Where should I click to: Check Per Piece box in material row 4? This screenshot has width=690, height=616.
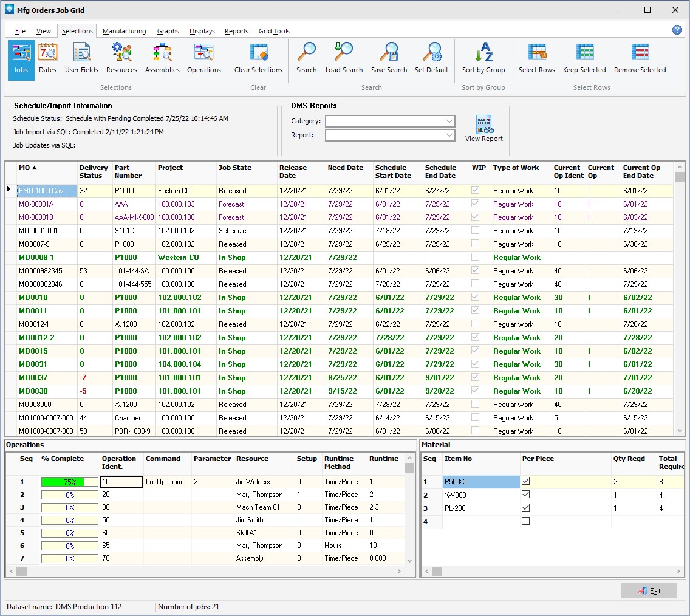click(526, 521)
